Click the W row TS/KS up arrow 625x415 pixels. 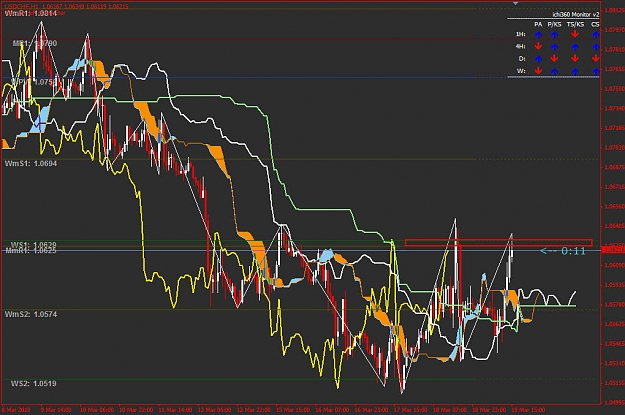575,71
